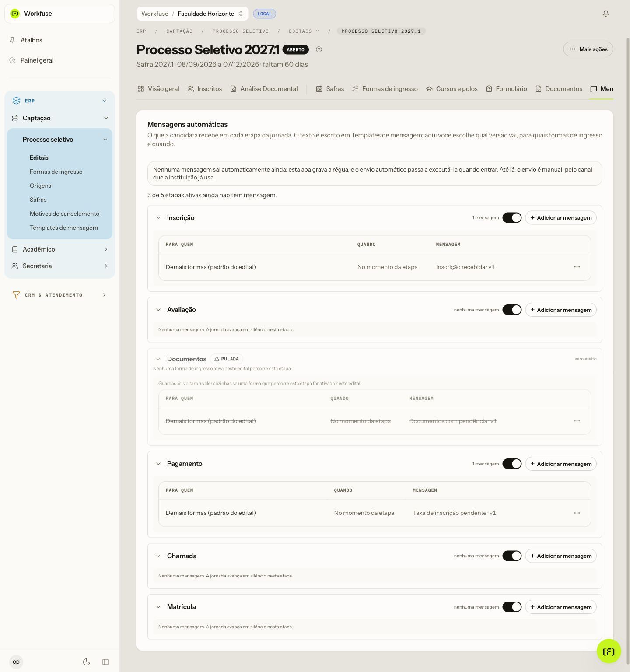Screen dimensions: 630x672
Task: Switch to the Visão geral tab
Action: [x=158, y=89]
